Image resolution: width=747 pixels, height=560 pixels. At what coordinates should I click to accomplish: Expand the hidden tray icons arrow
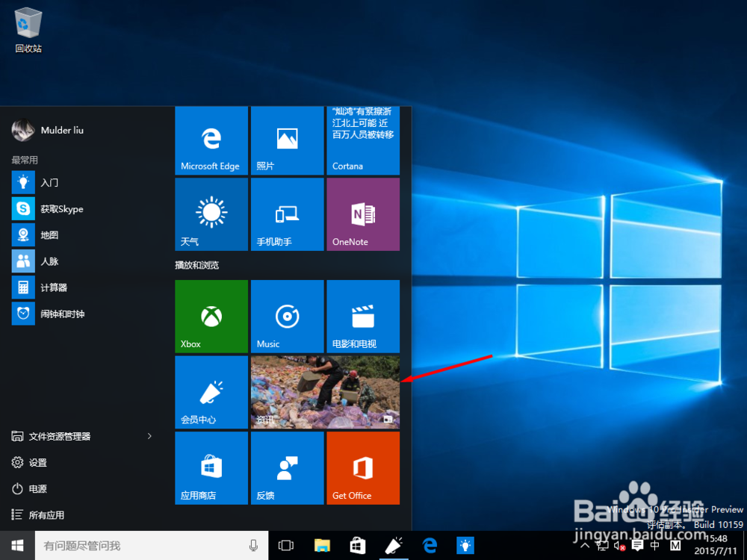point(586,546)
